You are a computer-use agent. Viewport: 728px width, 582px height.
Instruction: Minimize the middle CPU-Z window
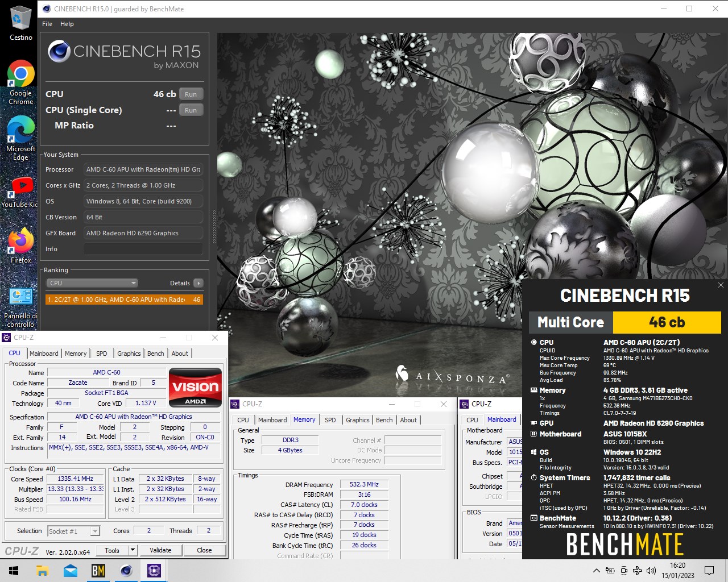tap(392, 404)
